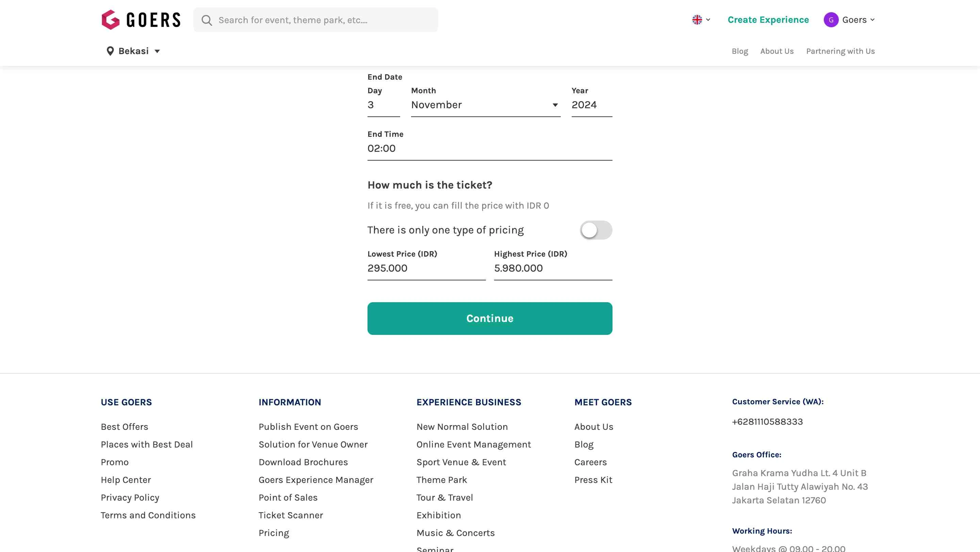
Task: Open the Month dropdown showing November
Action: (x=486, y=105)
